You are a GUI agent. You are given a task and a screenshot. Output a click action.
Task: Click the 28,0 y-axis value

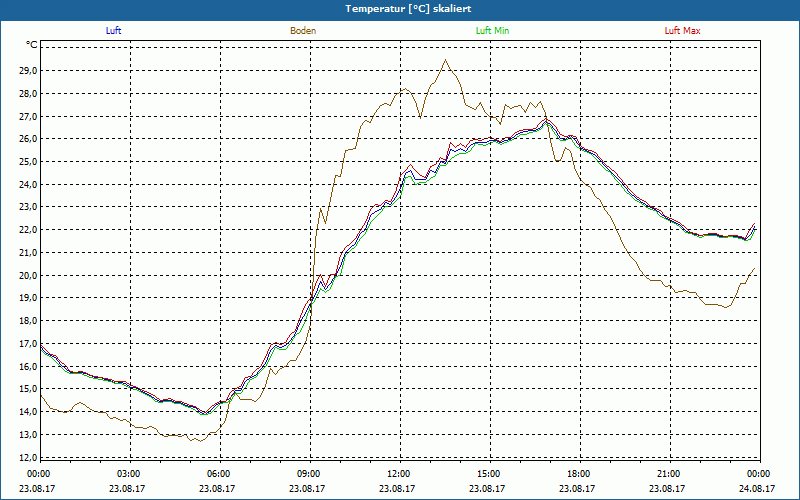29,93
